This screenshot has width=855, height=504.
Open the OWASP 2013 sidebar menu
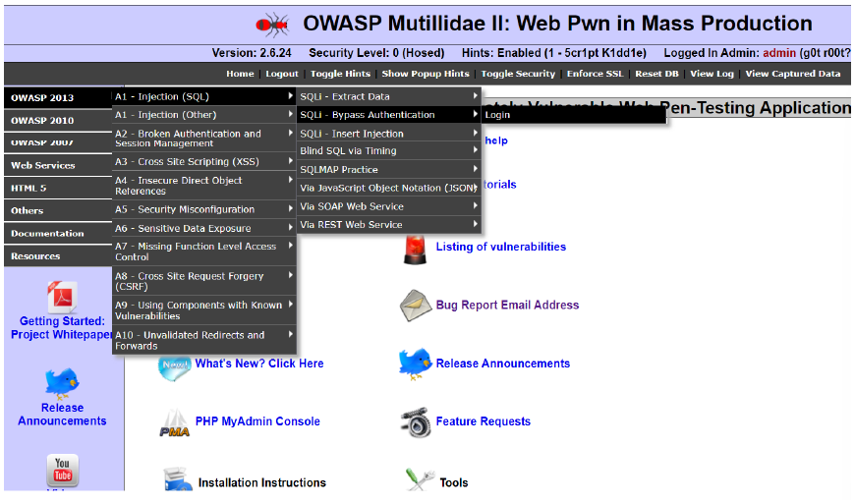(x=58, y=98)
